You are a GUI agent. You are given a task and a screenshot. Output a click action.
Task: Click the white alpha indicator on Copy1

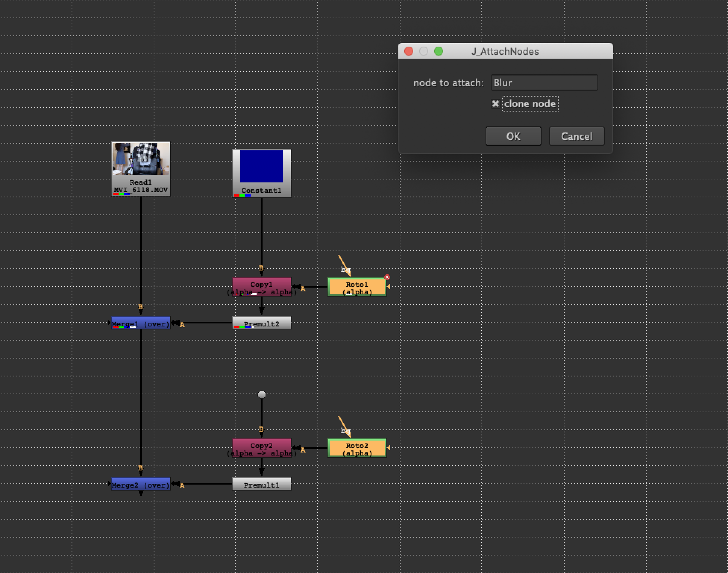tap(253, 293)
